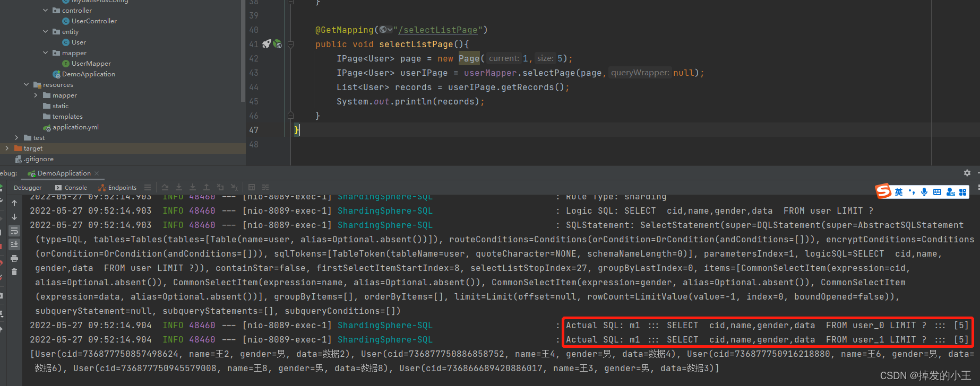Toggle scroll to end in console
This screenshot has width=980, height=386.
14,244
